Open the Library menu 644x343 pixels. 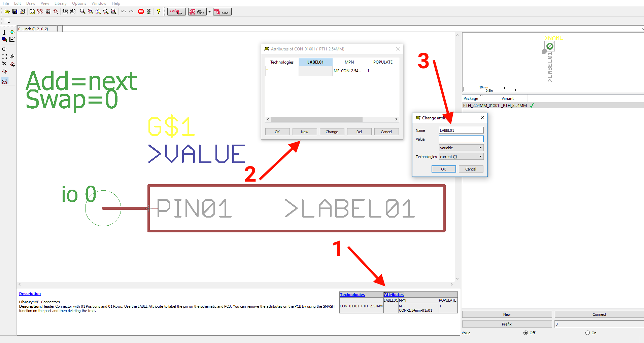(x=61, y=3)
